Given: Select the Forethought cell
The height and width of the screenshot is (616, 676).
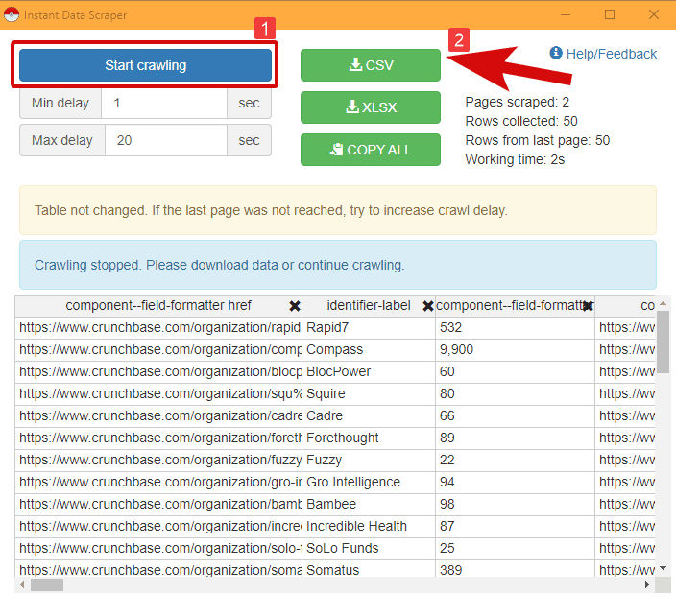Looking at the screenshot, I should [369, 438].
